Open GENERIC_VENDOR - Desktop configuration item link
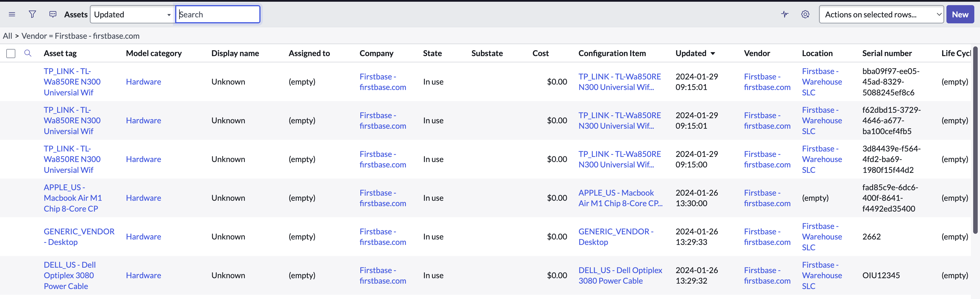Image resolution: width=980 pixels, height=299 pixels. click(x=615, y=237)
